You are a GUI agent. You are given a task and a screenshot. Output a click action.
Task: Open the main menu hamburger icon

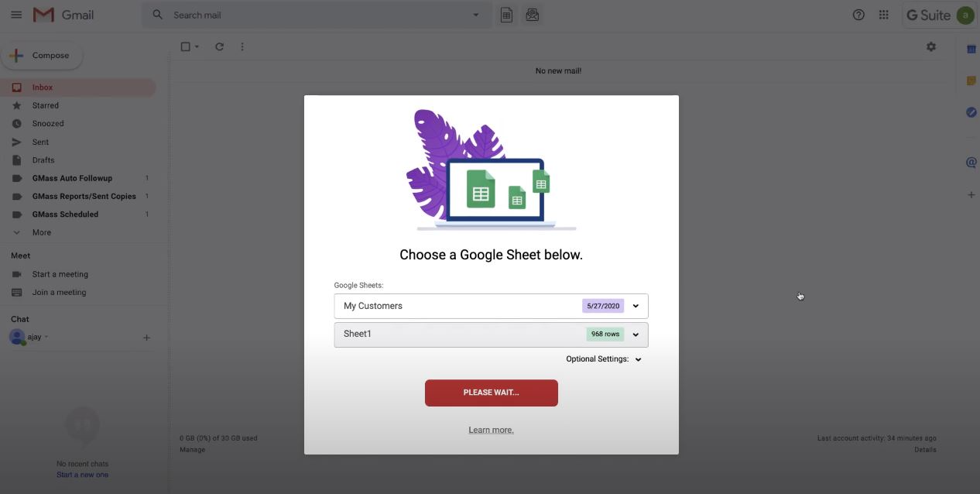16,15
